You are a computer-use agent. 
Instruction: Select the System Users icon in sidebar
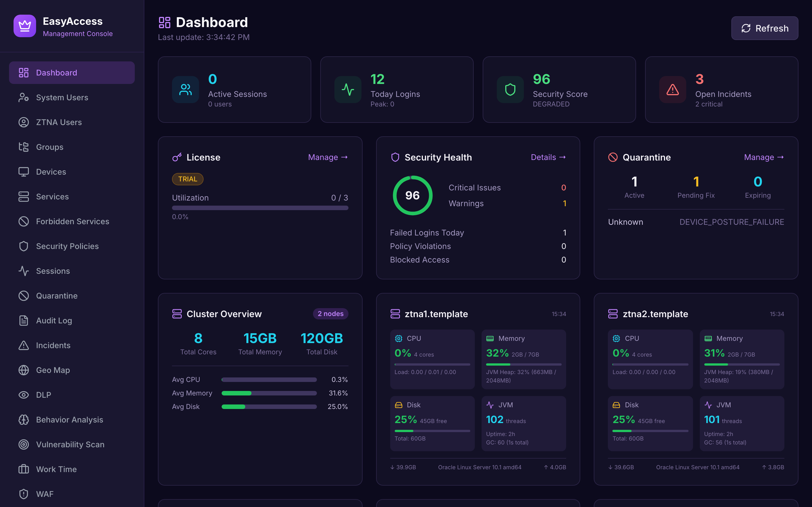[x=23, y=97]
